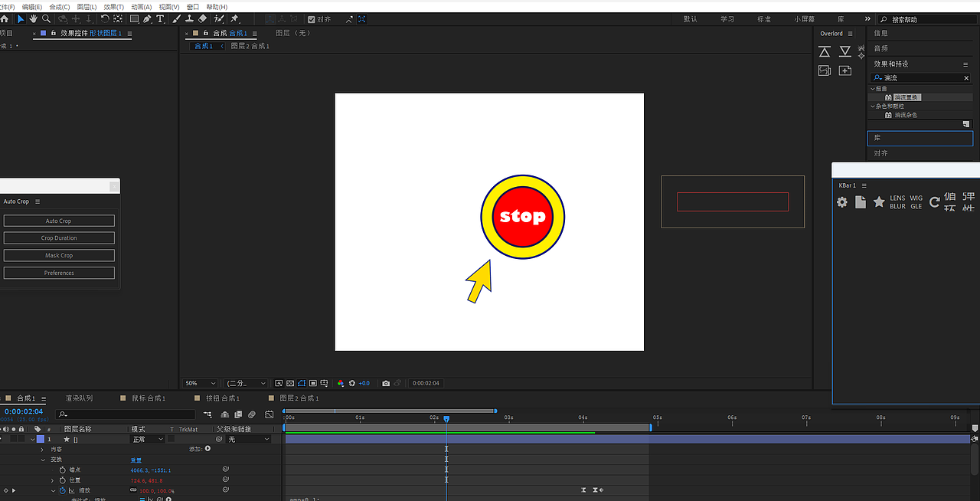This screenshot has width=980, height=501.
Task: Collapse the 变换 transform group
Action: [x=44, y=460]
